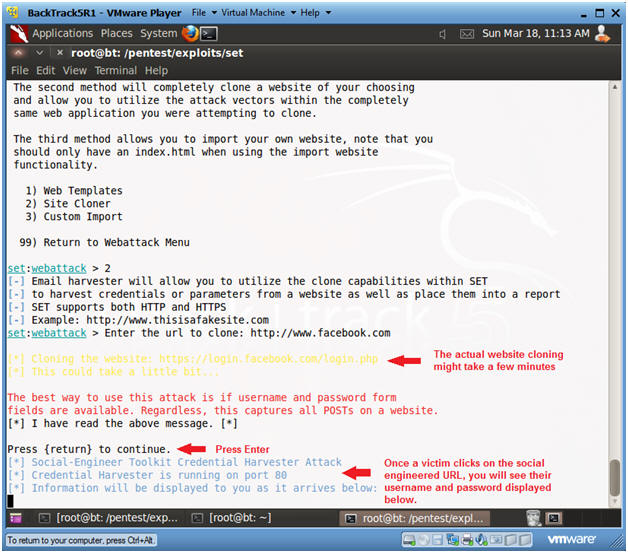Screen dimensions: 628x553
Task: Click VMware CD/DVD drive device icon
Action: pyautogui.click(x=423, y=540)
